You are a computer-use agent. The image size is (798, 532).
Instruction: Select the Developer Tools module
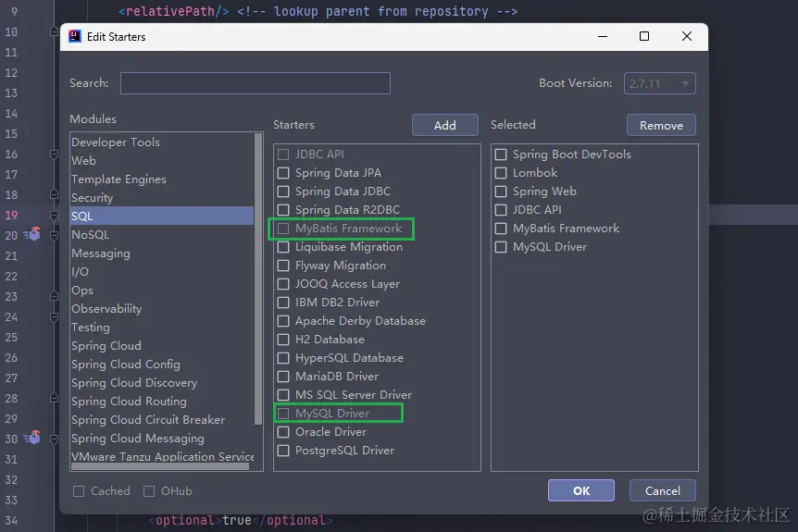click(162, 142)
